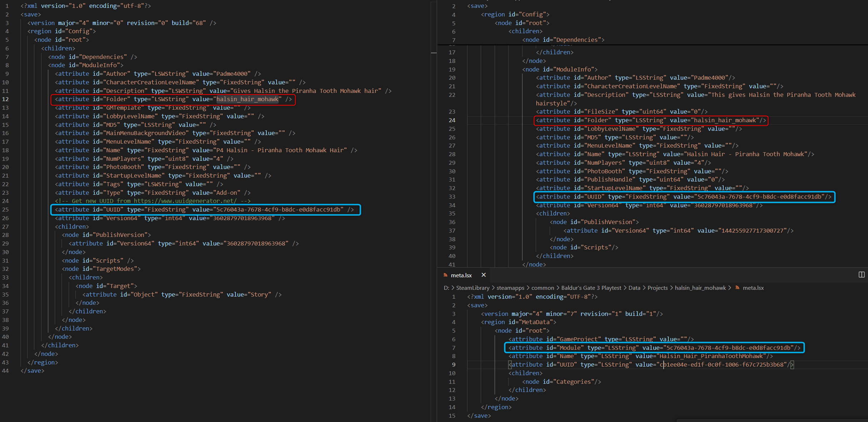Click the sticky scroll Dependencies node line
The image size is (868, 422).
563,40
